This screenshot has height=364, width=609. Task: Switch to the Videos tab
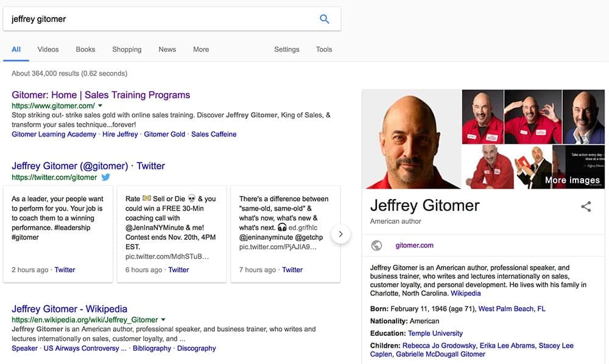[48, 49]
